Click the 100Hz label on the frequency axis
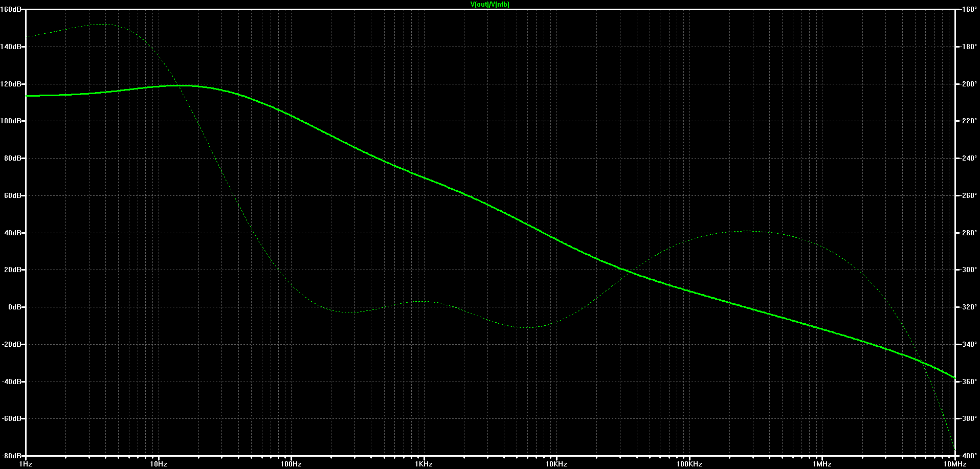This screenshot has height=469, width=980. [291, 464]
